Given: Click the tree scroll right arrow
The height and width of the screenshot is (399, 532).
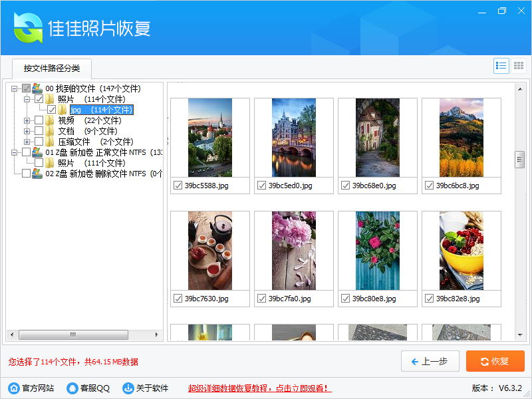Looking at the screenshot, I should 157,335.
